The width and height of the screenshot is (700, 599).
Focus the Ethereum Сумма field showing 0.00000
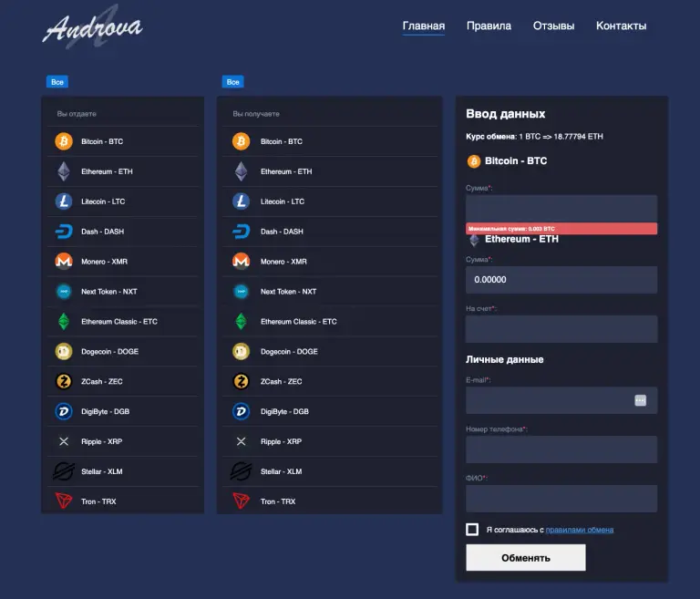click(x=561, y=280)
